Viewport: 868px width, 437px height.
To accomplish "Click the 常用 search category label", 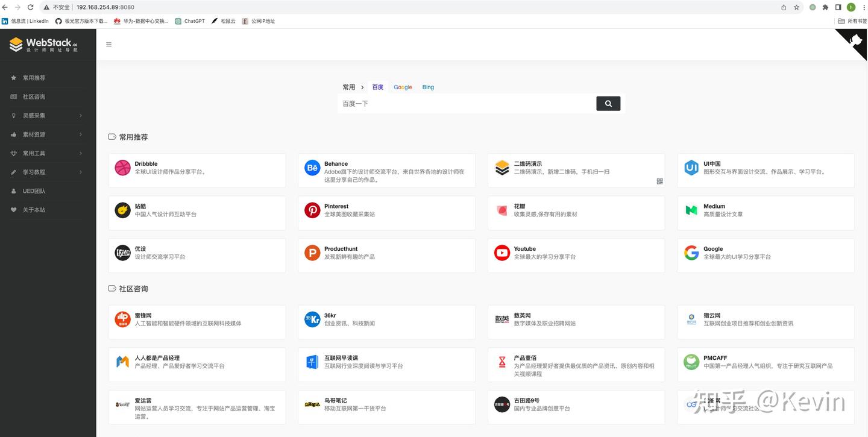I will (x=349, y=87).
